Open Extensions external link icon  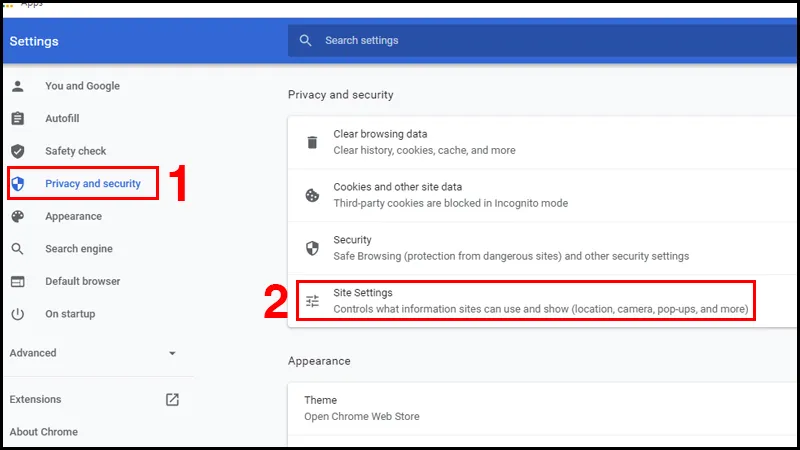[172, 399]
